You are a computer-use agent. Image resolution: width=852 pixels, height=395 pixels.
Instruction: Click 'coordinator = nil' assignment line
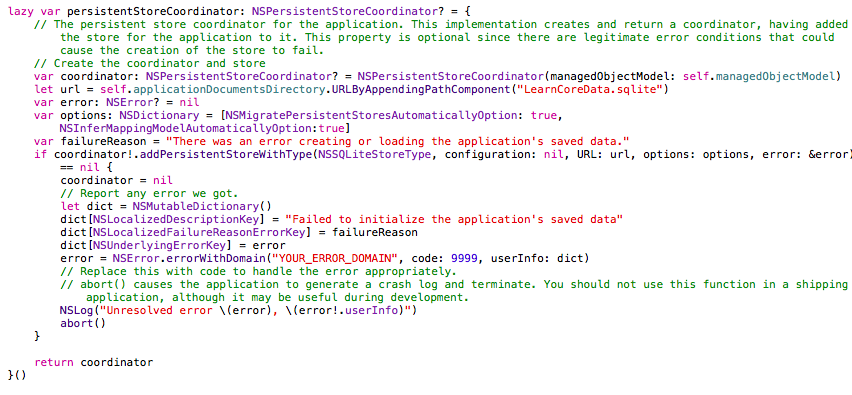coord(116,180)
